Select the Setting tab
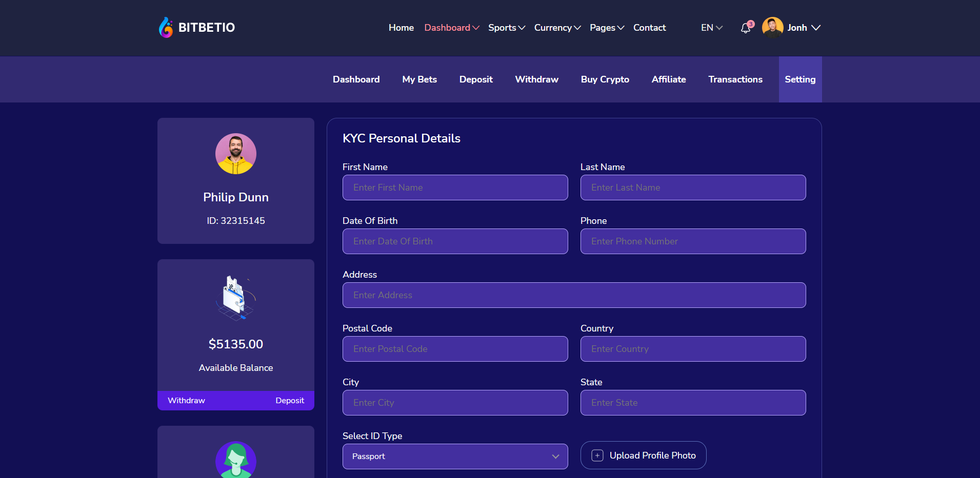 click(x=800, y=79)
